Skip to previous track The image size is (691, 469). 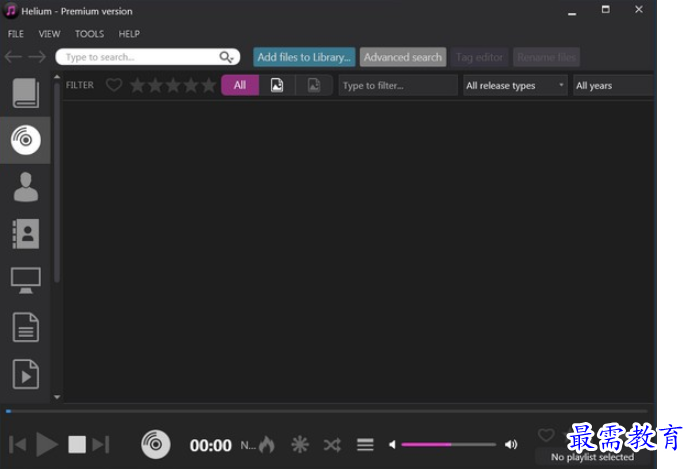(x=18, y=444)
